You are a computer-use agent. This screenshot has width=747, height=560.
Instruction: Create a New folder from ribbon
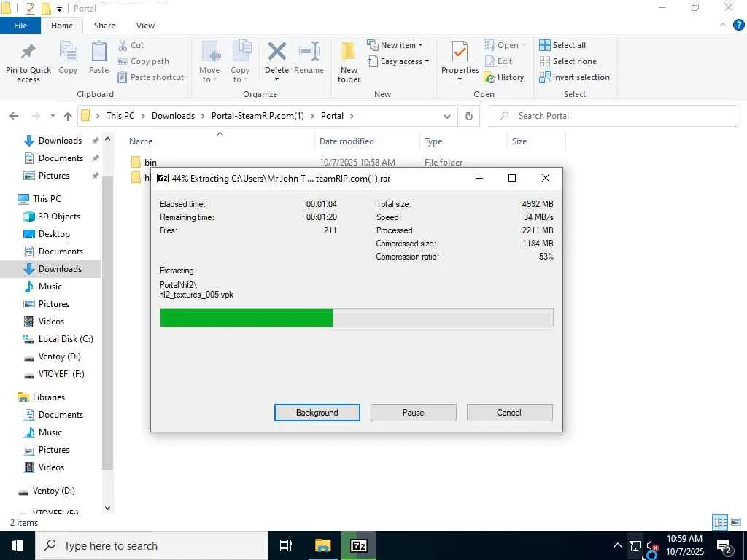(x=349, y=62)
